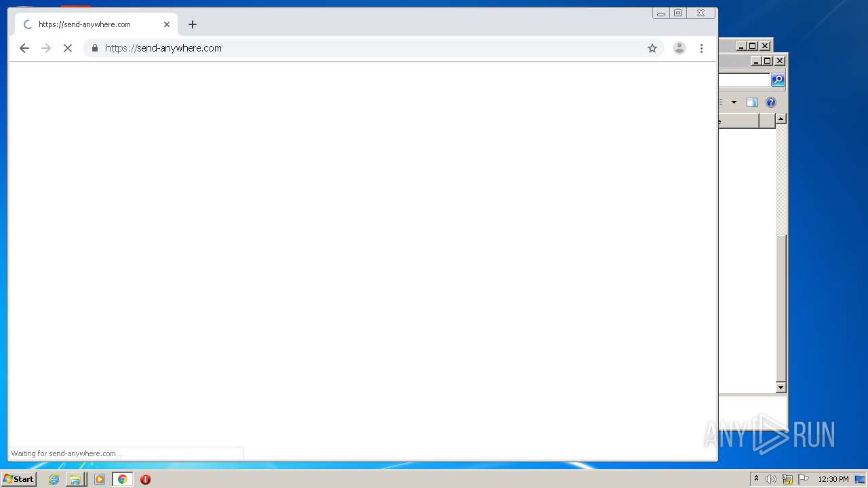Open a new tab
Image resolution: width=868 pixels, height=488 pixels.
click(x=193, y=24)
